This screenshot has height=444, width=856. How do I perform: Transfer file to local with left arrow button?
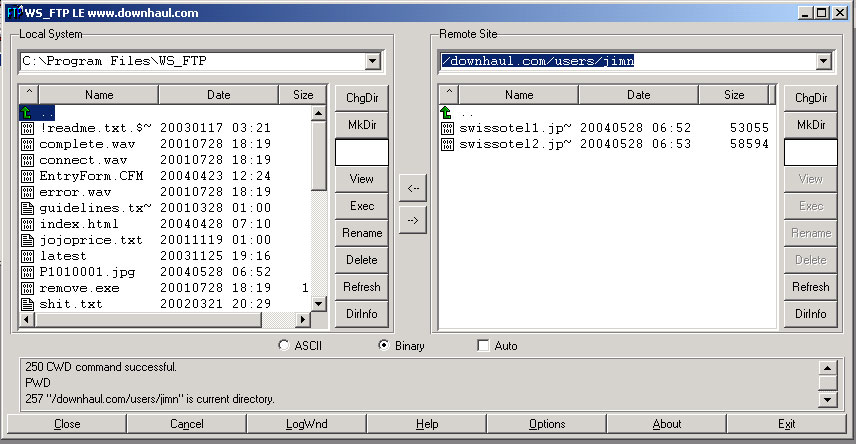point(413,188)
